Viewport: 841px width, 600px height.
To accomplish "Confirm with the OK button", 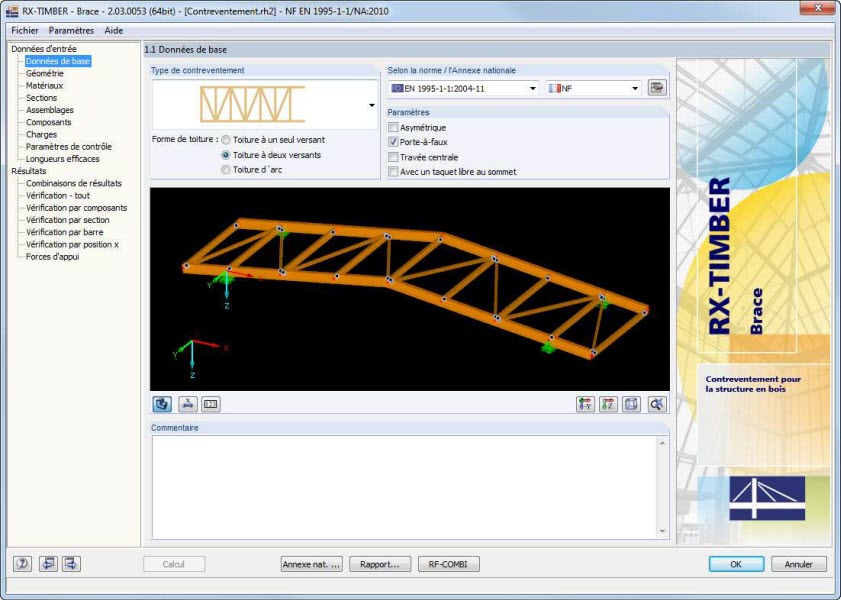I will coord(736,564).
